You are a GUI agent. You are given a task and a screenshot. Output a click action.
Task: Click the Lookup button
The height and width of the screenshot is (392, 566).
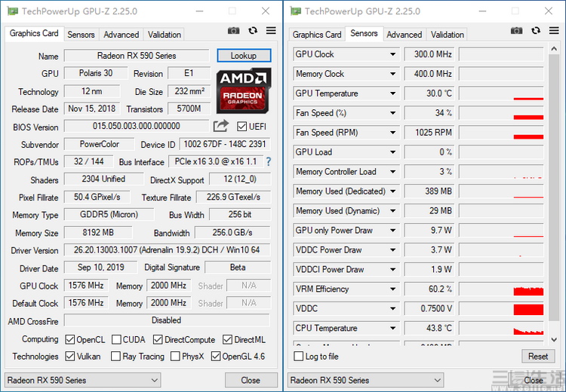244,56
